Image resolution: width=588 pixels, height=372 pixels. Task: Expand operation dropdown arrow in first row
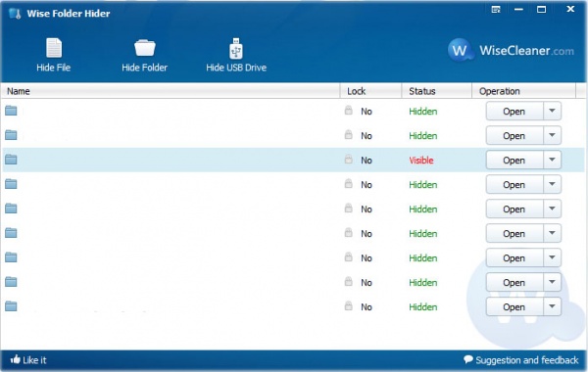(552, 112)
